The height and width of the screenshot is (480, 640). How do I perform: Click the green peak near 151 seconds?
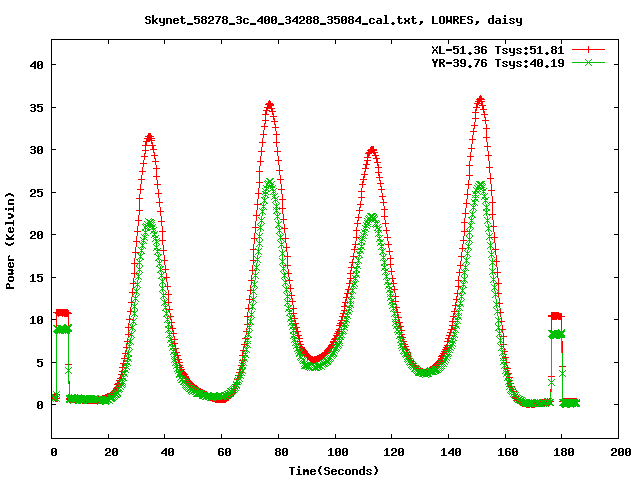click(x=480, y=186)
